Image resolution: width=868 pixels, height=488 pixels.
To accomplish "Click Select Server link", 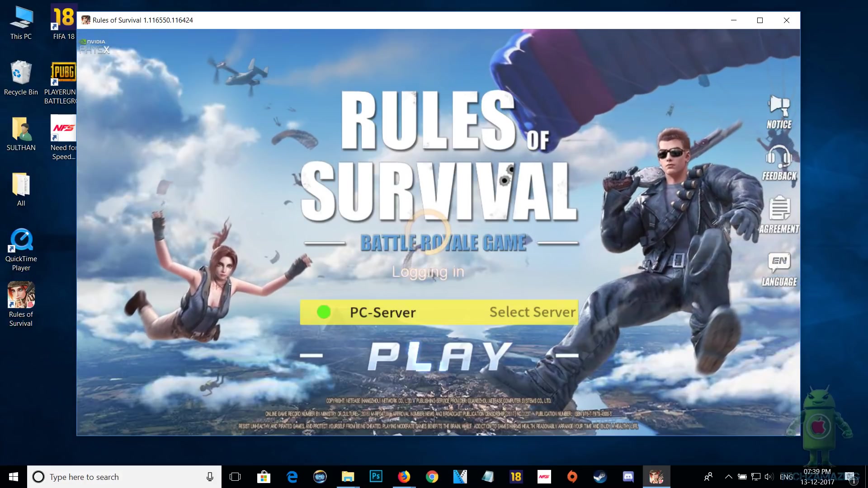I will click(x=533, y=312).
